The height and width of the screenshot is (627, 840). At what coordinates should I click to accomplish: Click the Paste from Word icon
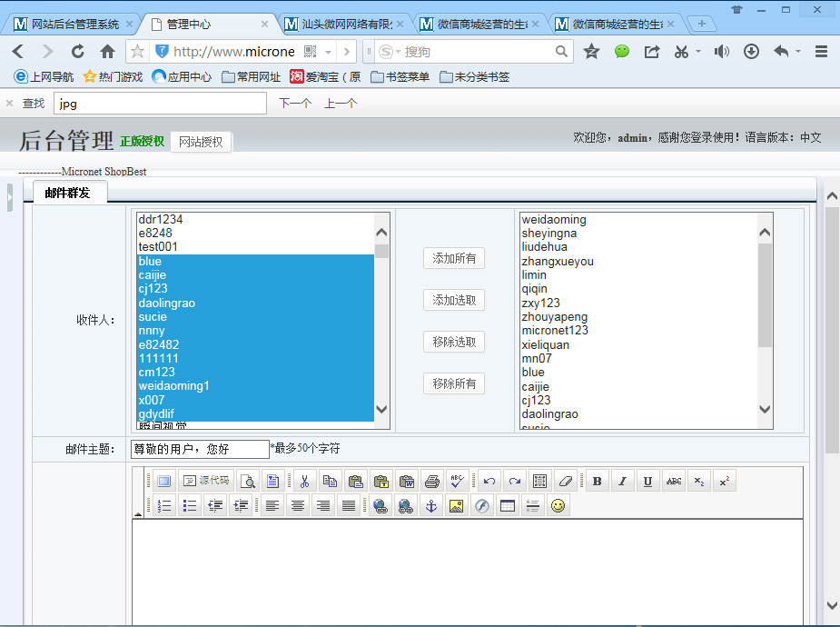click(x=407, y=481)
